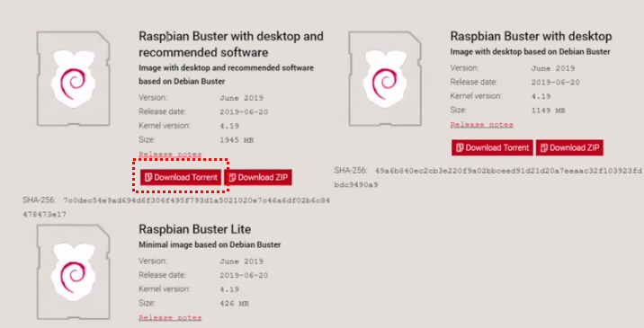Click Download ZIP for Raspbian Buster with desktop
This screenshot has width=644, height=328.
[x=569, y=147]
